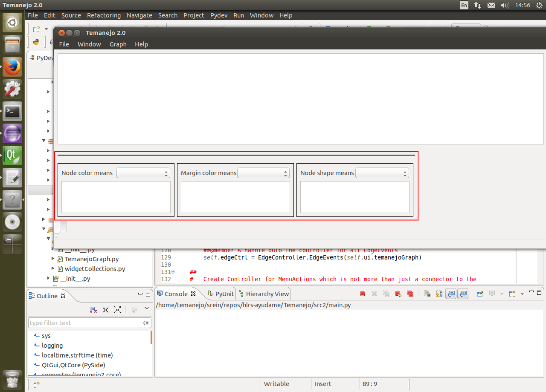Expand all items in Outline view
The height and width of the screenshot is (392, 546).
(117, 310)
